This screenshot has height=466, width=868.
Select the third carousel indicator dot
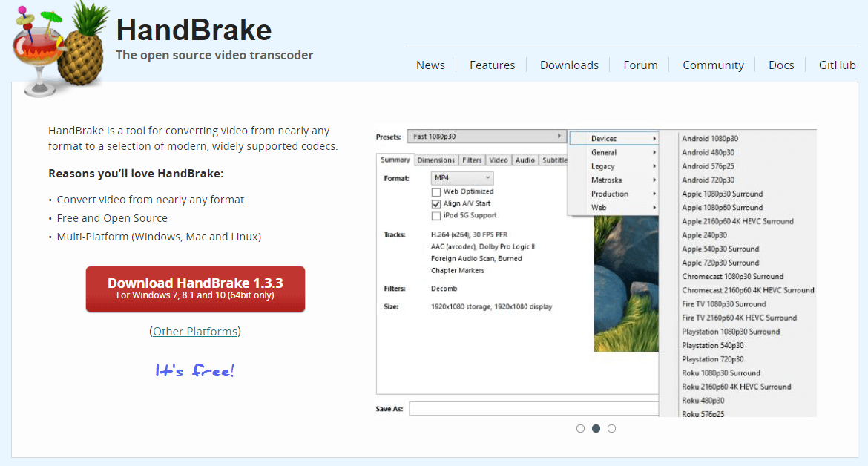pos(611,428)
